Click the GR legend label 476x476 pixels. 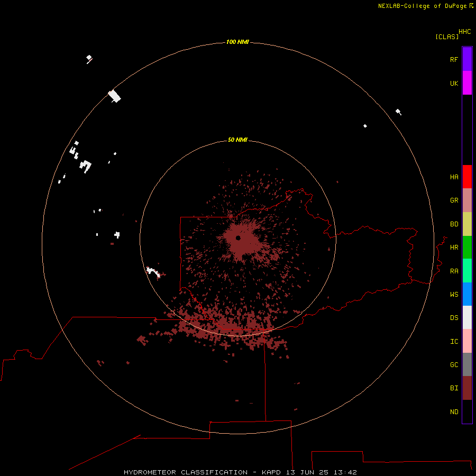pyautogui.click(x=454, y=200)
